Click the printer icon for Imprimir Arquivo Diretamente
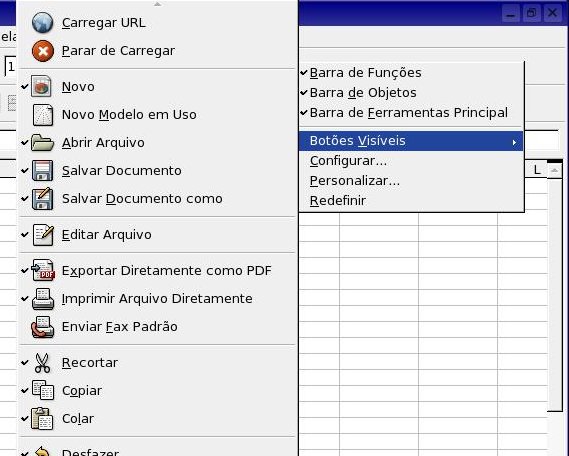The height and width of the screenshot is (456, 569). (x=43, y=299)
